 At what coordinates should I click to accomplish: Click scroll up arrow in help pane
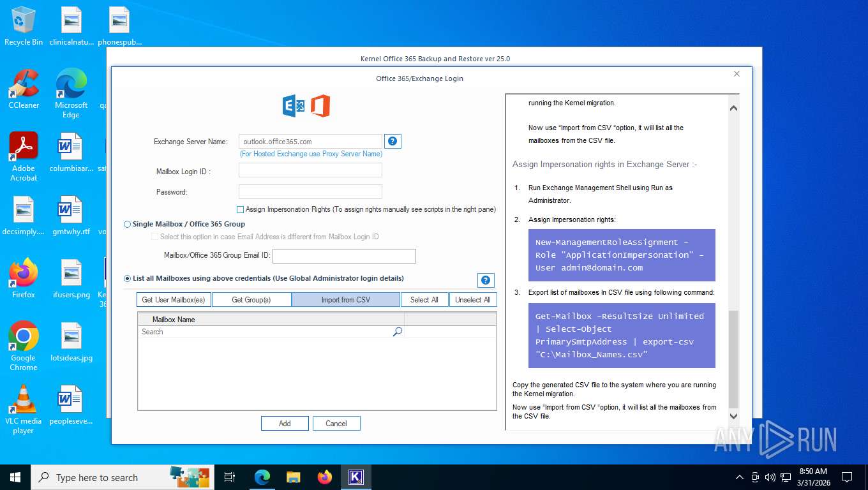(733, 108)
